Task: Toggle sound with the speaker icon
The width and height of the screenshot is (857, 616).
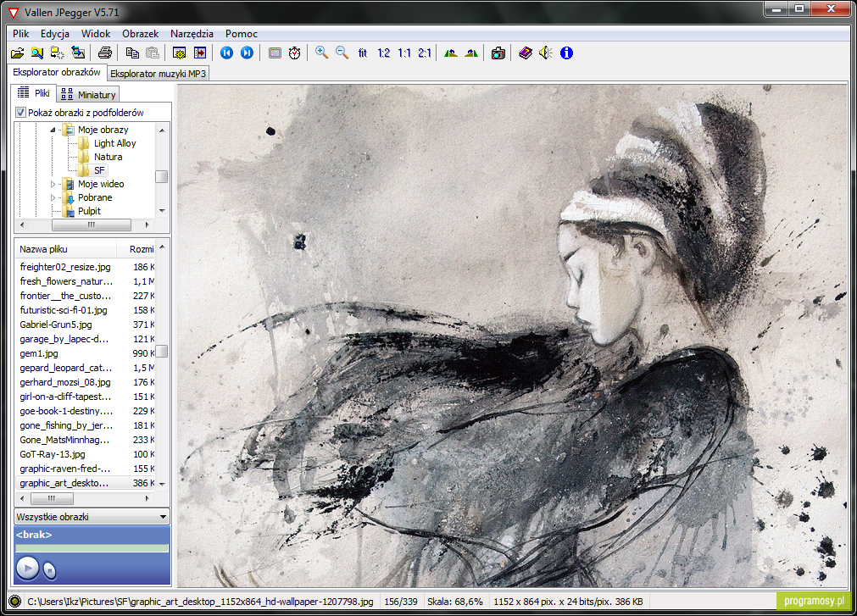Action: (545, 53)
